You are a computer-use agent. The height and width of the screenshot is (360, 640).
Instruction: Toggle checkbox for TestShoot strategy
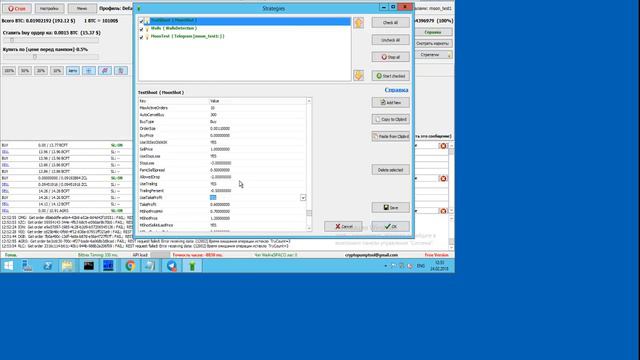point(142,21)
